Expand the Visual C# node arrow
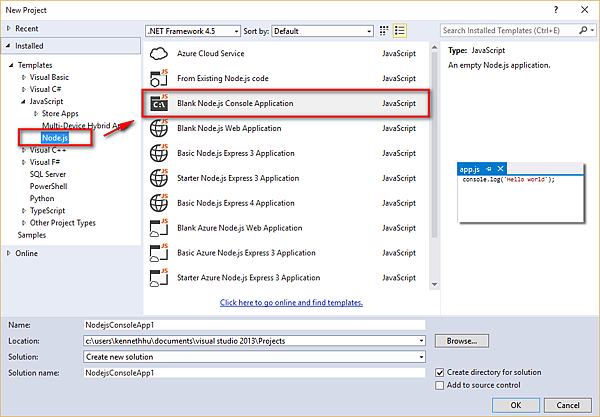 tap(24, 90)
